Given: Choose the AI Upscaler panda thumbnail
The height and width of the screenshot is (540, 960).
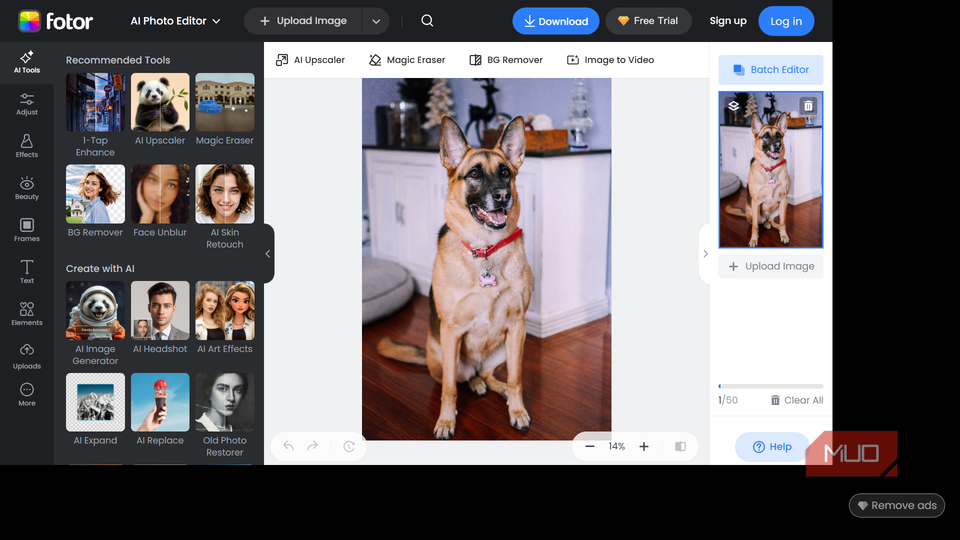Looking at the screenshot, I should pyautogui.click(x=160, y=102).
